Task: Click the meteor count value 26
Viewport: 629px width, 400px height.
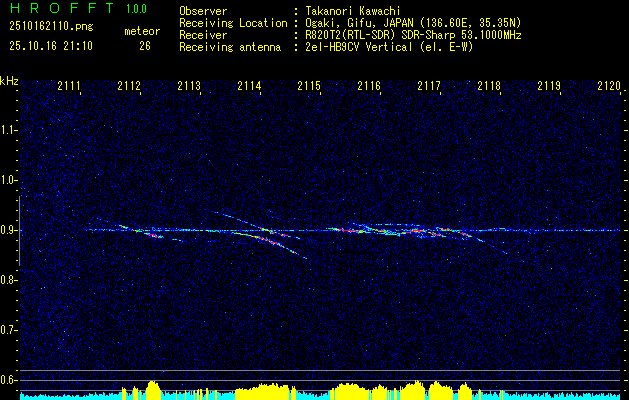Action: (x=145, y=46)
